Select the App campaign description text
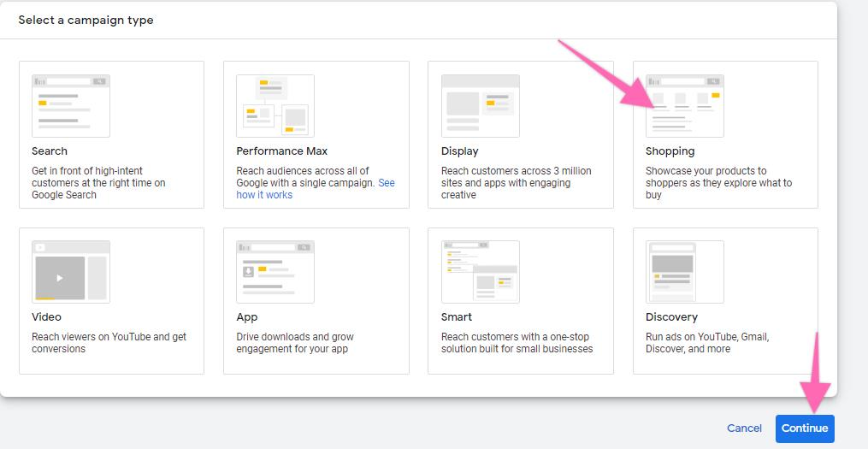 (295, 343)
